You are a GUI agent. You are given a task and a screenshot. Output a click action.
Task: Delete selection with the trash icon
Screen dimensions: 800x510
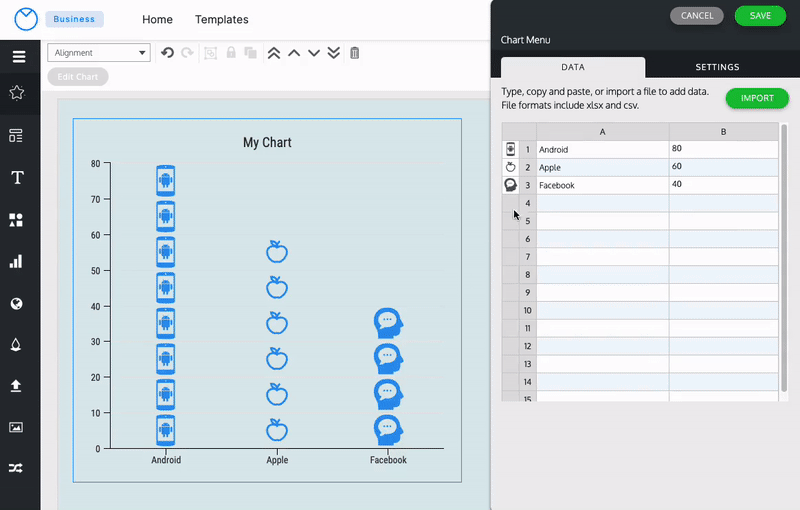(354, 53)
